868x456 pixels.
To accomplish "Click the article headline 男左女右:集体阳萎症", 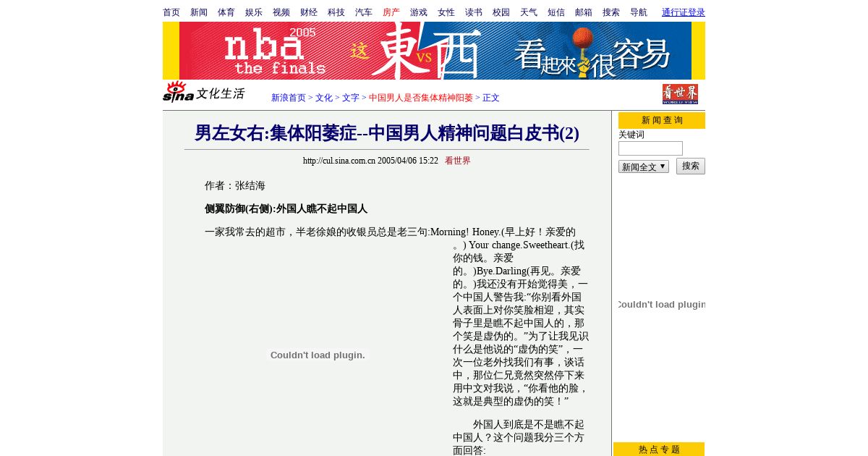I will pyautogui.click(x=387, y=133).
